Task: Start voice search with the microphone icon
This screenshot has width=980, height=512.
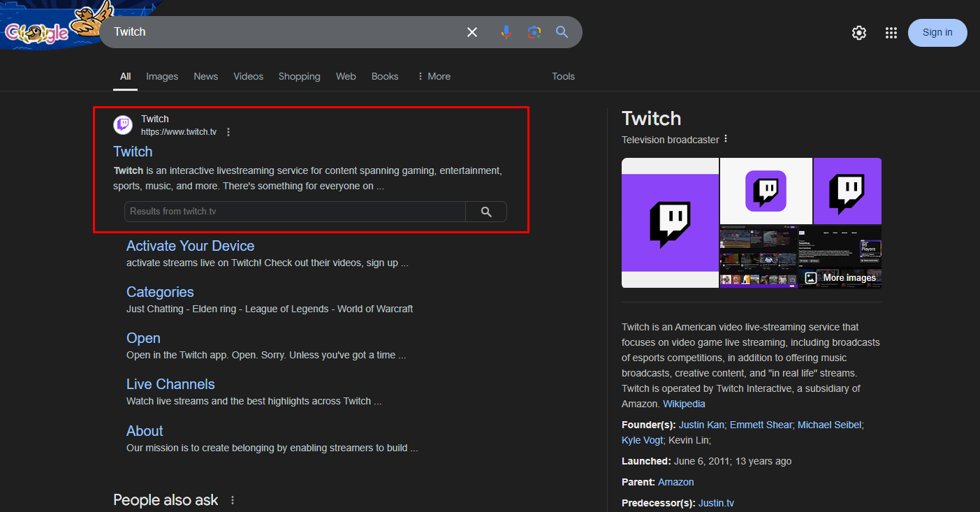Action: click(x=506, y=32)
